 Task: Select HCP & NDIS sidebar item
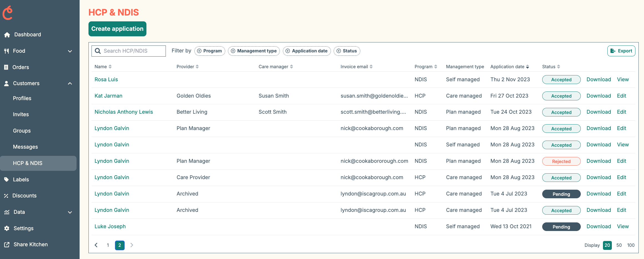[x=38, y=163]
